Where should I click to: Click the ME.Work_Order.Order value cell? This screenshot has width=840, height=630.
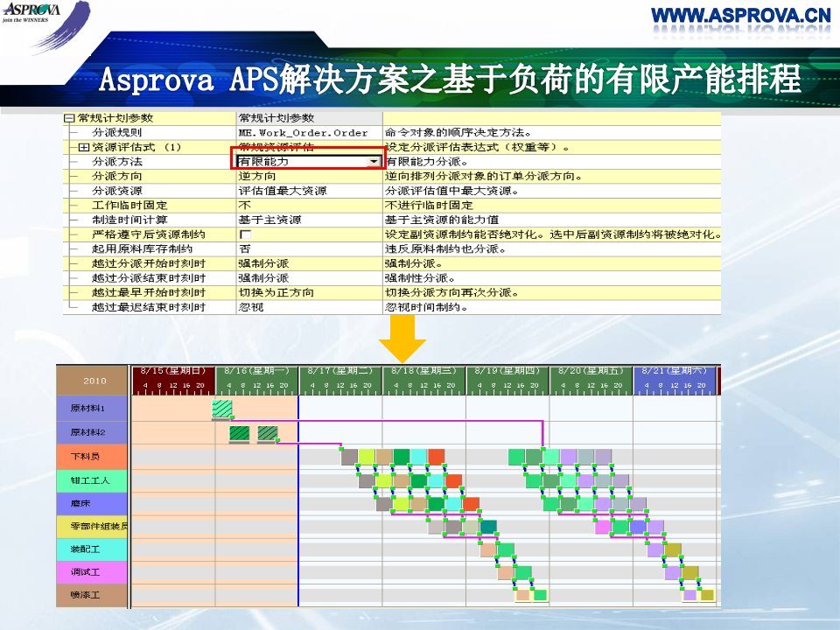[x=309, y=133]
